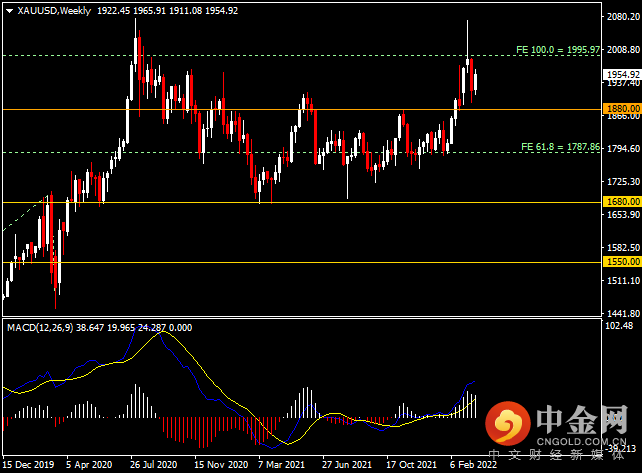Image resolution: width=642 pixels, height=473 pixels.
Task: Click the 27 Jun 2021 date label
Action: [x=347, y=465]
